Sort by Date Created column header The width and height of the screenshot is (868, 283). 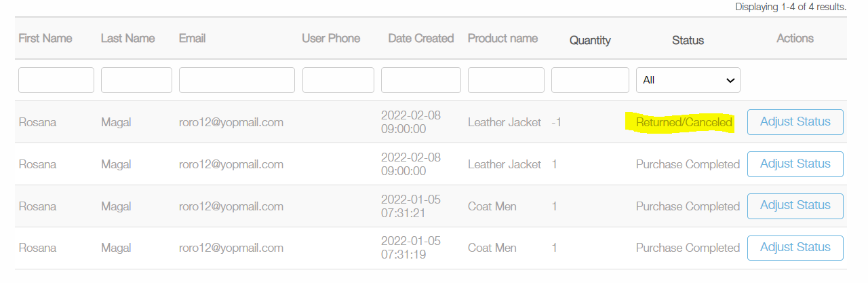coord(421,39)
